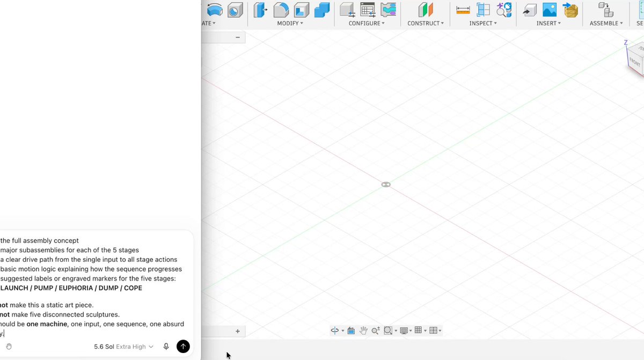Click the Look At camera icon
This screenshot has width=644, height=360.
click(x=352, y=330)
